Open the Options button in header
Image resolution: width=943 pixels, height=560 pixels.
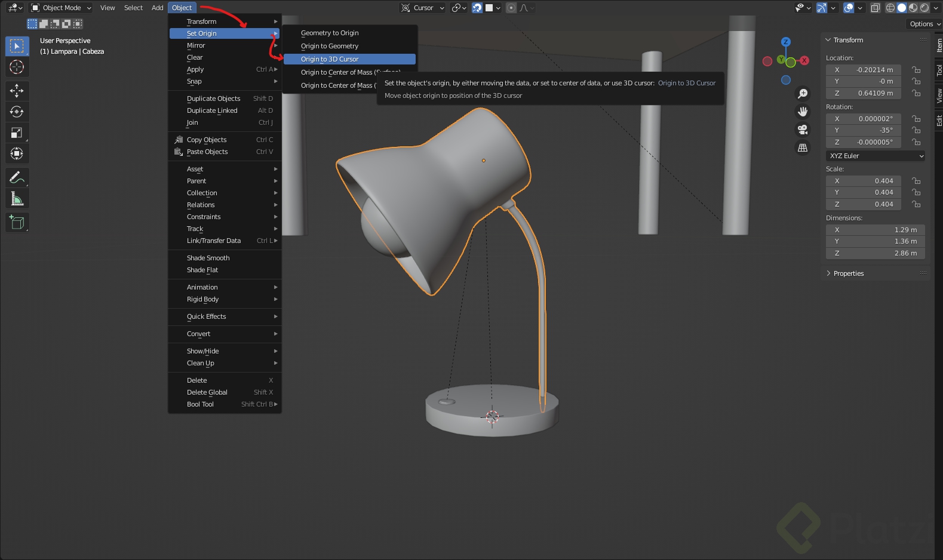coord(924,24)
